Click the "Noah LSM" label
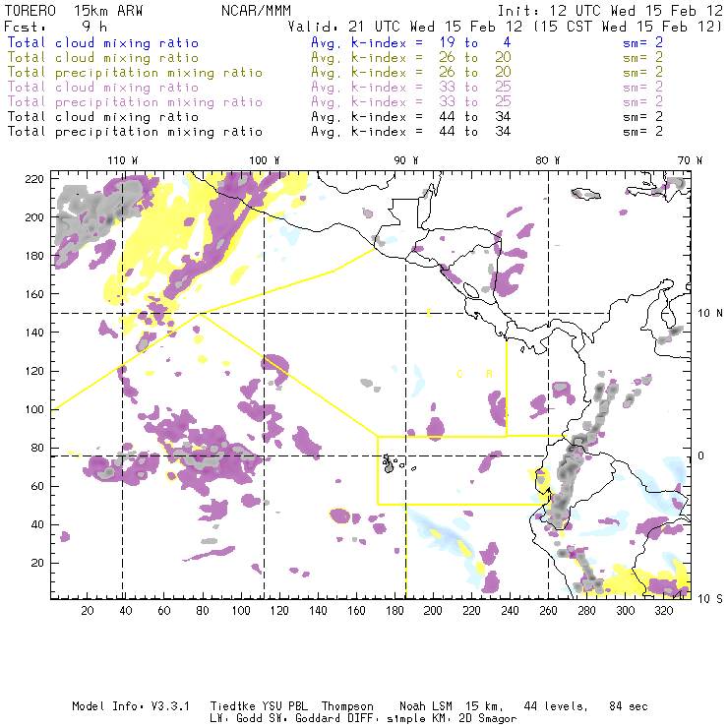 tap(426, 706)
